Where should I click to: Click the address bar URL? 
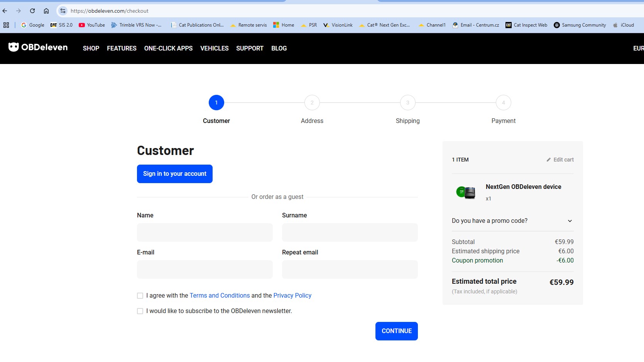coord(110,11)
